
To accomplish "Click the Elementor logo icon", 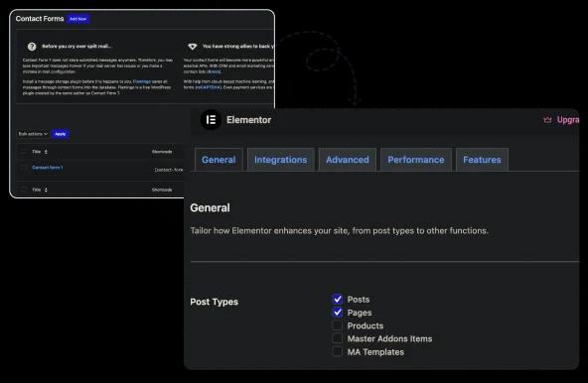I will point(211,119).
